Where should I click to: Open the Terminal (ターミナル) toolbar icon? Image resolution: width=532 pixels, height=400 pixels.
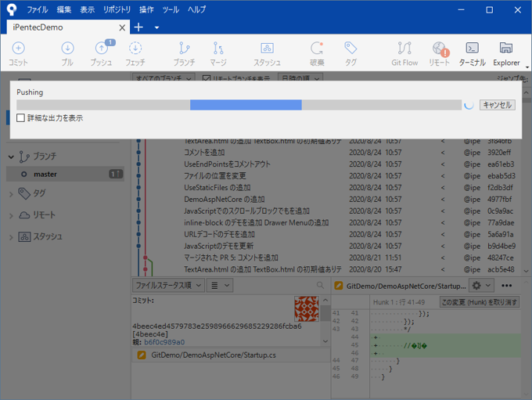point(473,54)
